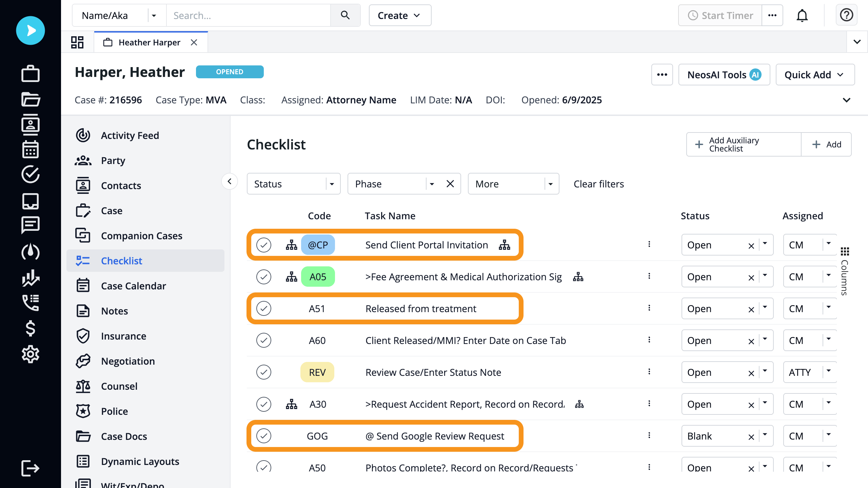The width and height of the screenshot is (868, 488).
Task: Open the call log icon in left sidebar
Action: coord(30,303)
